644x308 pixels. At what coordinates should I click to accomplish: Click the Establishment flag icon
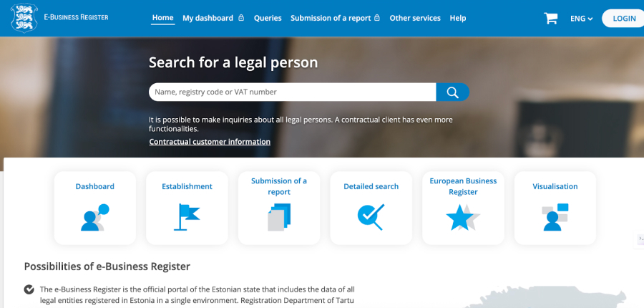tap(187, 217)
